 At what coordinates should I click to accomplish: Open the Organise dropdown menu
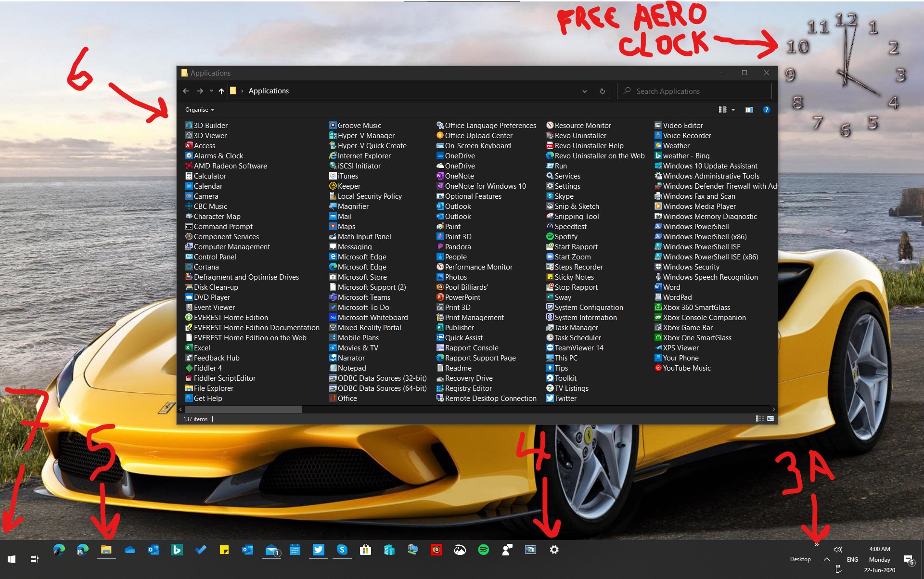[199, 110]
